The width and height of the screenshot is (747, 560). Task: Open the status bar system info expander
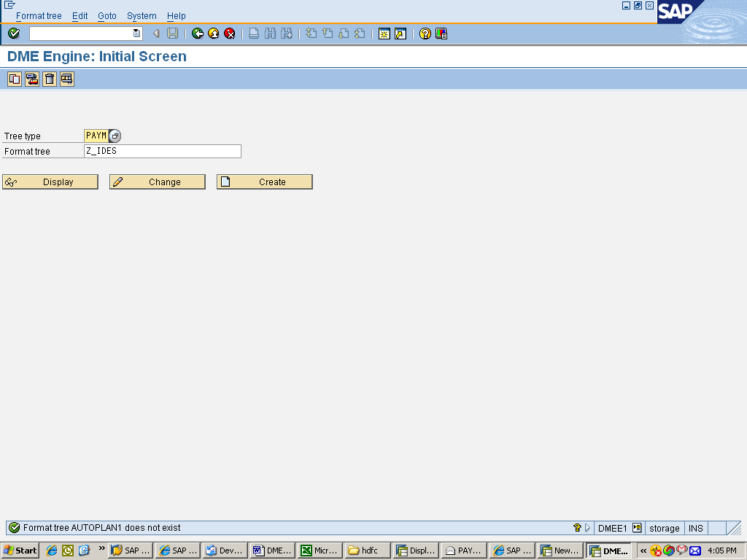tap(588, 527)
